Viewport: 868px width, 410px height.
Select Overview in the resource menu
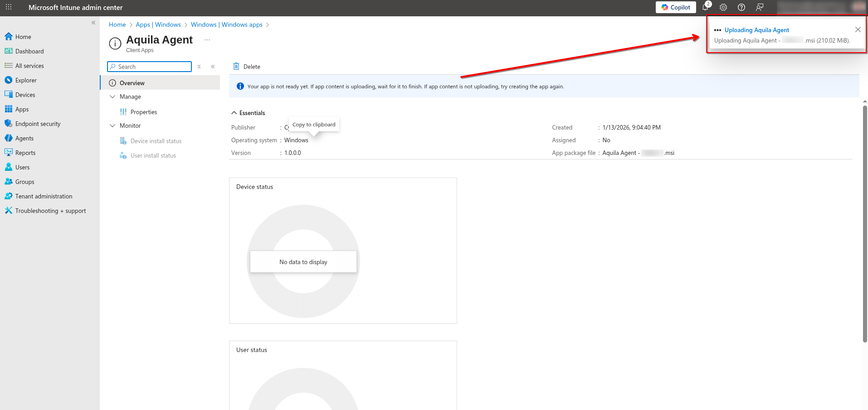132,83
